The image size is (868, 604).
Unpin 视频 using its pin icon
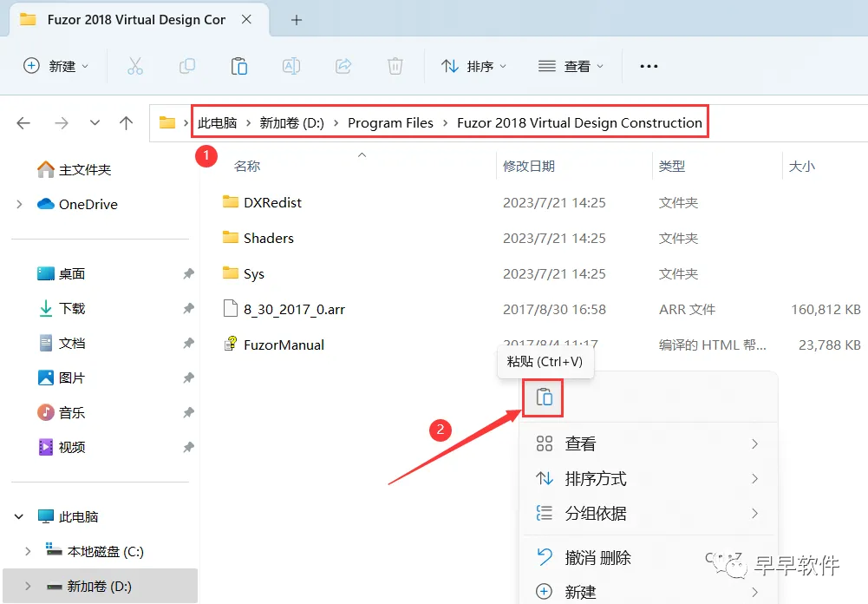click(188, 447)
